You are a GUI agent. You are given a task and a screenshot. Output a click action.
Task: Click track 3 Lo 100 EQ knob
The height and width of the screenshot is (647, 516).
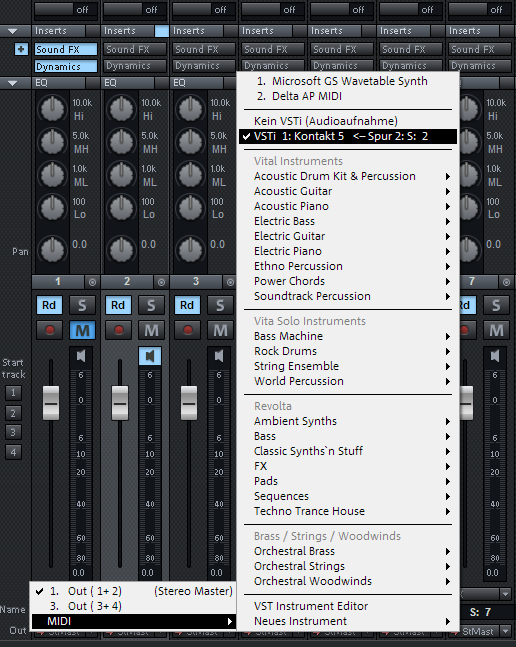pos(190,208)
